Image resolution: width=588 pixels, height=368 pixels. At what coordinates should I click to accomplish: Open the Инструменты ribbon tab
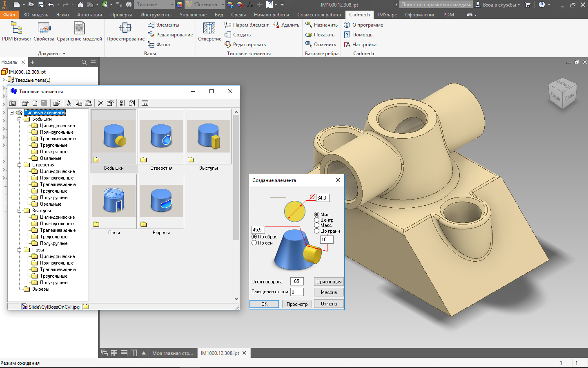(156, 15)
